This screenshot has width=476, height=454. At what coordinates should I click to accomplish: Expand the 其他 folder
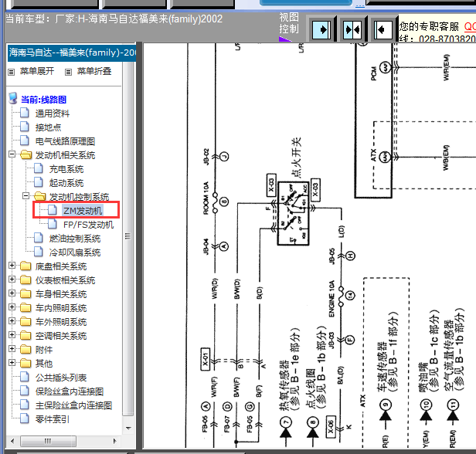click(x=12, y=363)
